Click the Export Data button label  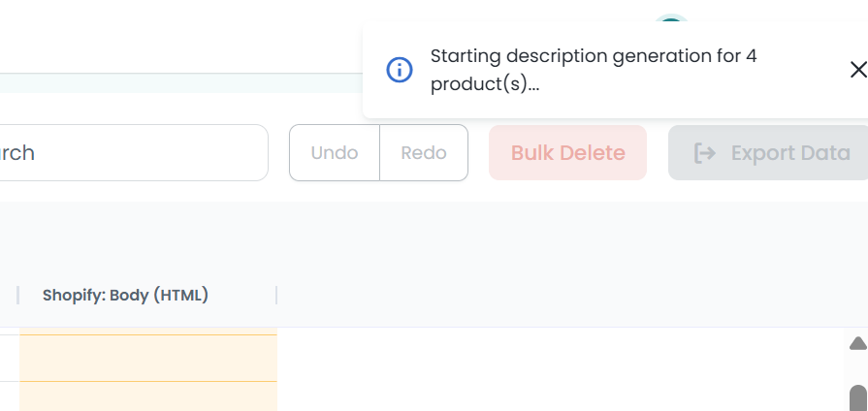[x=790, y=153]
